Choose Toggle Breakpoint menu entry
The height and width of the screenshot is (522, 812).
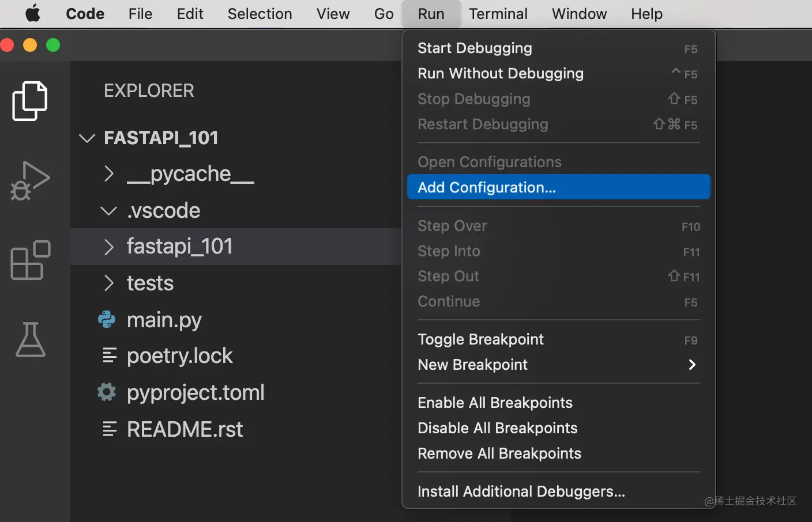(x=558, y=339)
